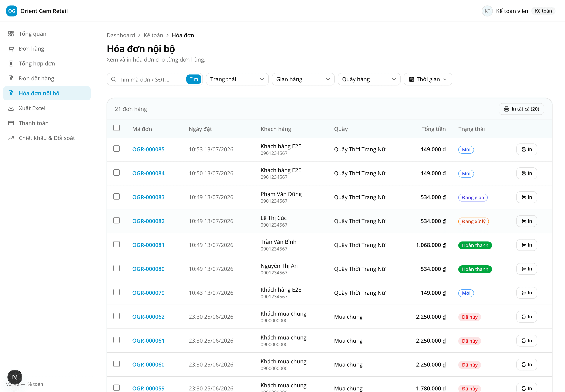
Task: Open Thanh toán sidebar item
Action: click(47, 123)
